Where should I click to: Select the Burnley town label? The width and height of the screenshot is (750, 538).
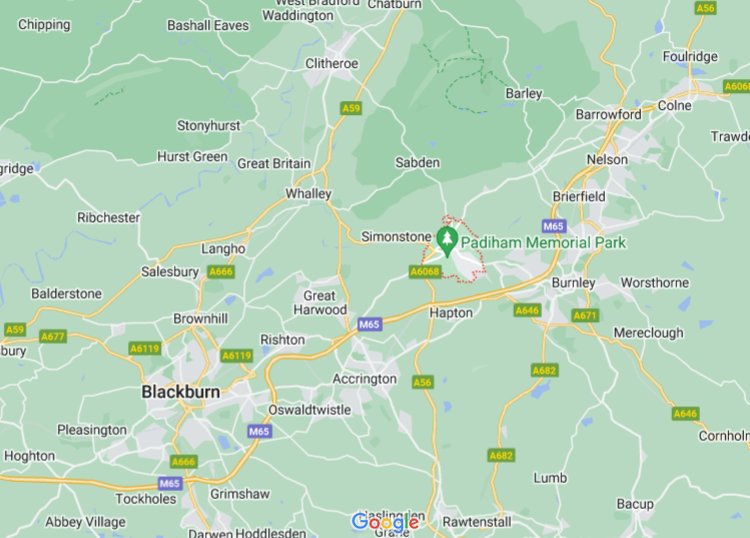pyautogui.click(x=574, y=283)
